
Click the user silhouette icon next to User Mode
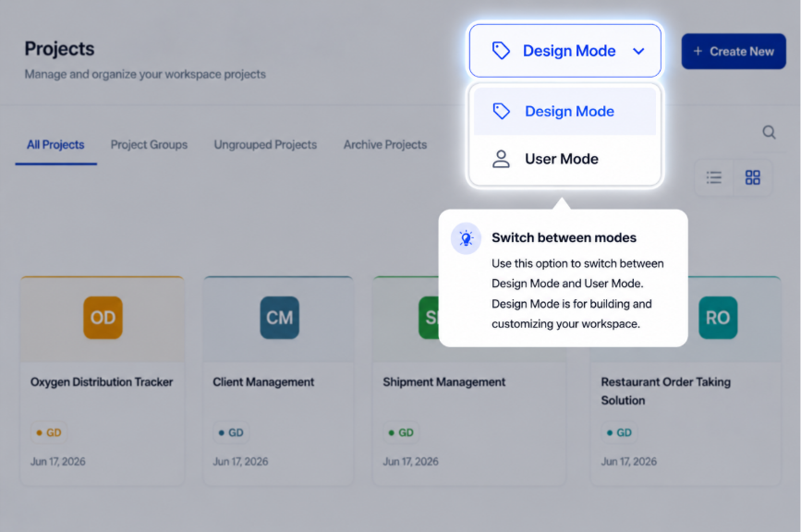pyautogui.click(x=501, y=159)
